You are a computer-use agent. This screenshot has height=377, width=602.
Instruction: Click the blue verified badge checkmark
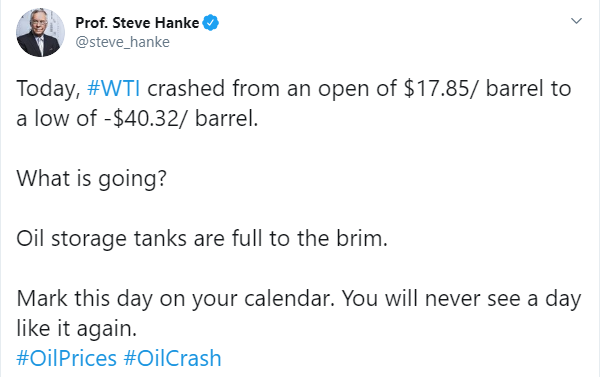[210, 23]
